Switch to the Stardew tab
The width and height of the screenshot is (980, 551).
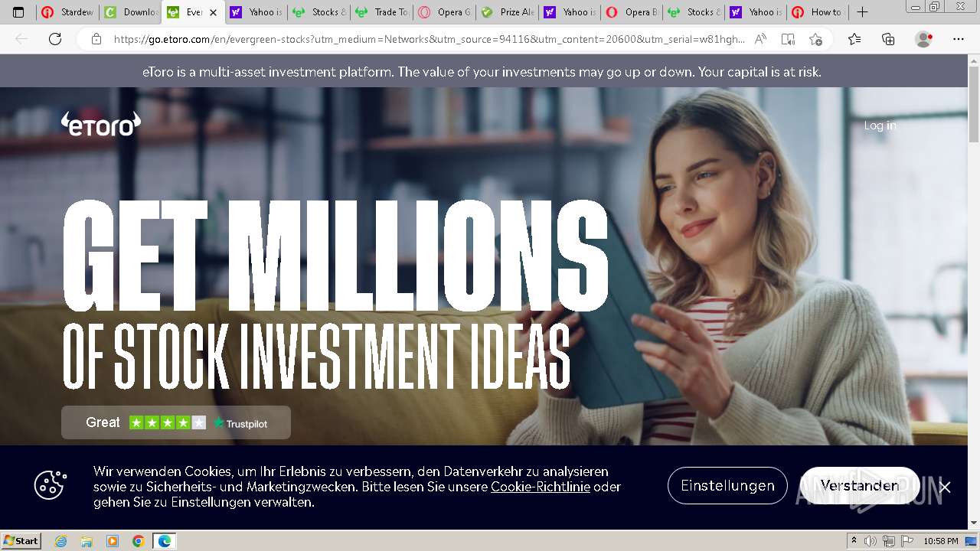click(68, 12)
